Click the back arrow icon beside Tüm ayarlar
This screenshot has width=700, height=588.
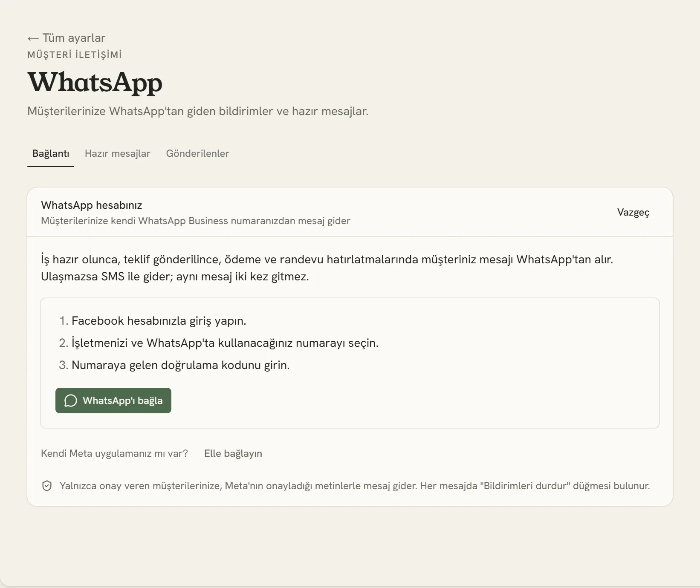coord(33,39)
